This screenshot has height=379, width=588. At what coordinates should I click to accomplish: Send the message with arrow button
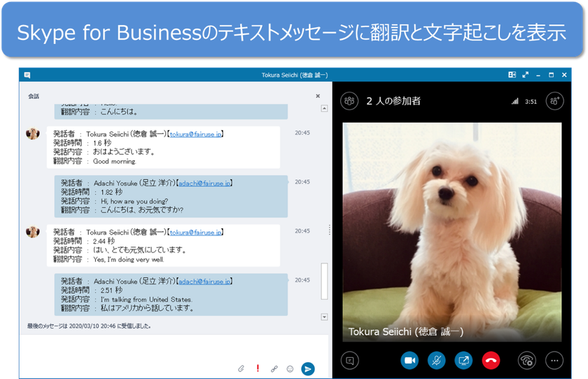pyautogui.click(x=308, y=369)
